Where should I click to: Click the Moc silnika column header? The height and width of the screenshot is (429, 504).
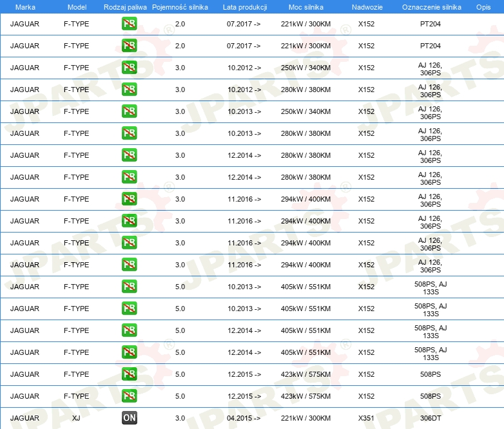click(x=306, y=7)
